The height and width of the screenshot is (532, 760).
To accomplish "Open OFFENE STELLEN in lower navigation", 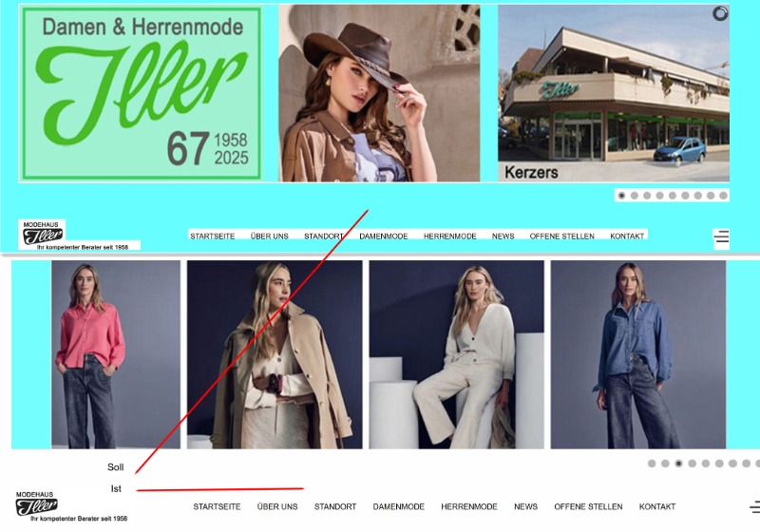I will (588, 506).
